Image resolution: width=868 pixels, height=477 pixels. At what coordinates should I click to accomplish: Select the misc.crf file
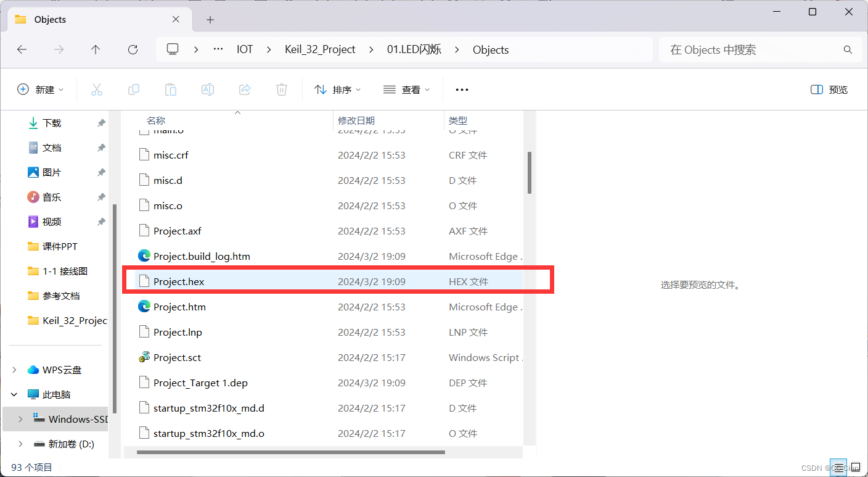[x=329, y=155]
